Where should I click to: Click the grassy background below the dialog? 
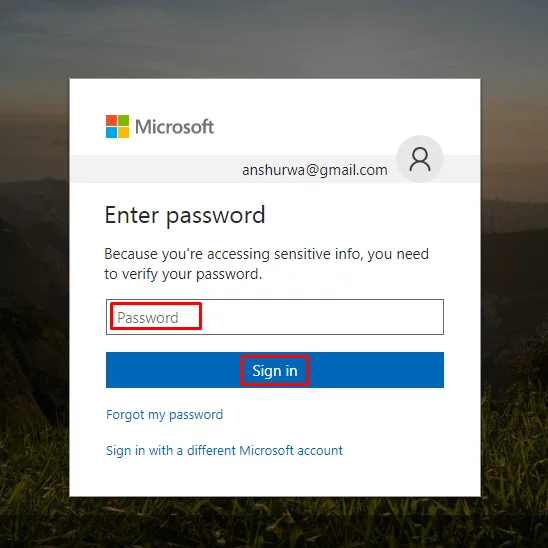point(274,522)
